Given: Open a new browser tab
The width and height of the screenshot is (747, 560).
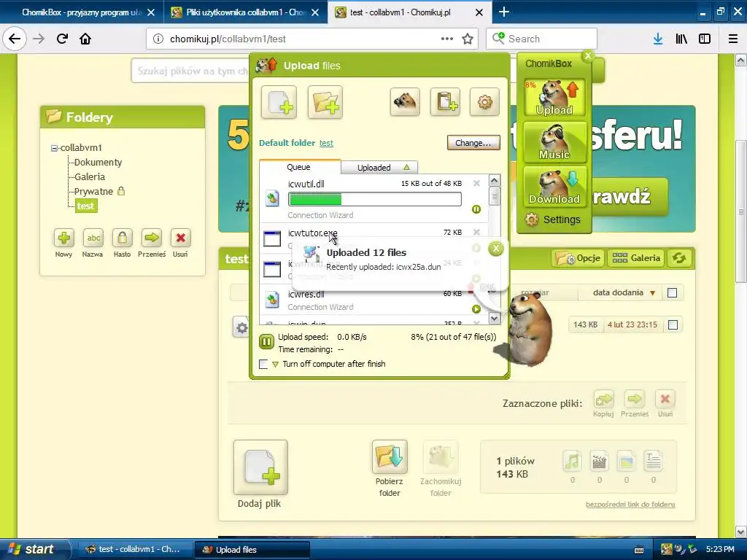Looking at the screenshot, I should (x=504, y=12).
